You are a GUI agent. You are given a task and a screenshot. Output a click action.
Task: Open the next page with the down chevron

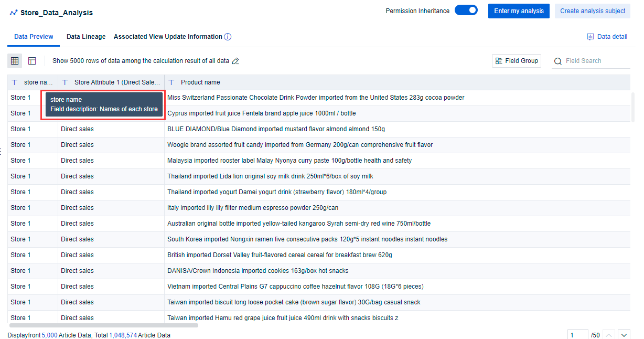coord(624,334)
